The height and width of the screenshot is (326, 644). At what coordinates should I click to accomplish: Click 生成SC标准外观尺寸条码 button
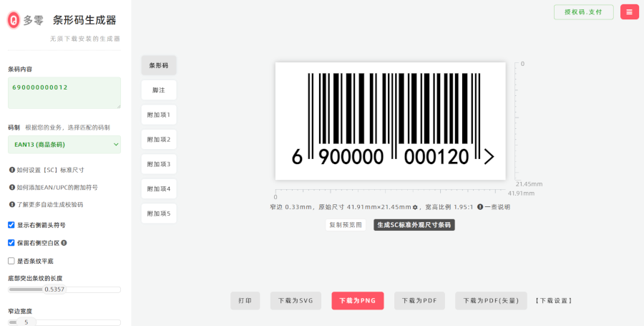tap(414, 225)
